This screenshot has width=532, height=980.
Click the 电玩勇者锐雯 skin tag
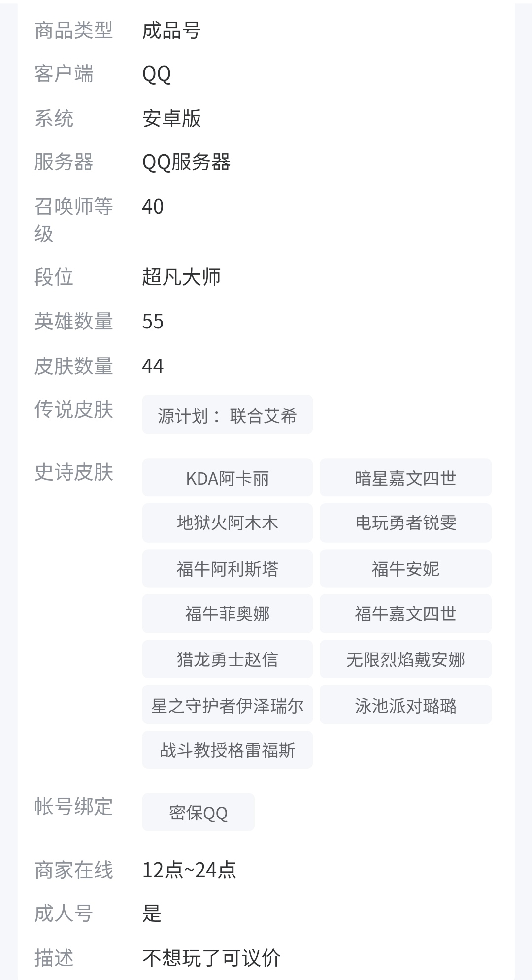[x=405, y=523]
